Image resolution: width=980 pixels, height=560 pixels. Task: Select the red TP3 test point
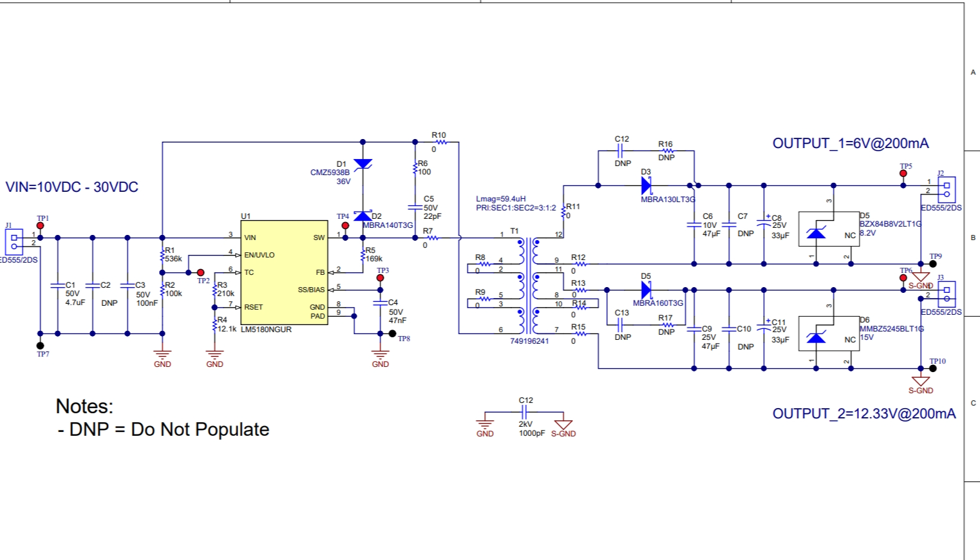[381, 278]
